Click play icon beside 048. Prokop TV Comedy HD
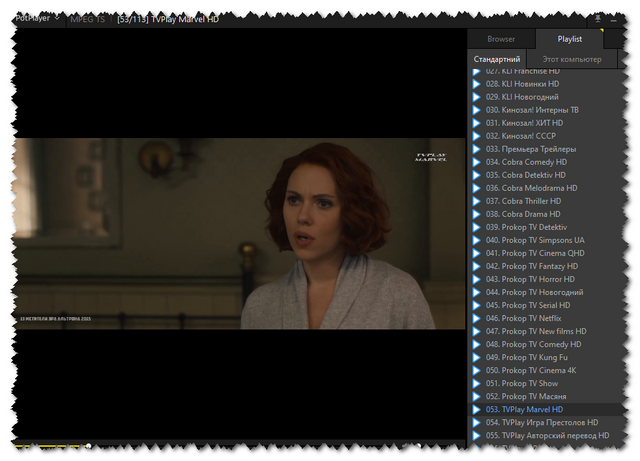This screenshot has width=640, height=461. 476,345
